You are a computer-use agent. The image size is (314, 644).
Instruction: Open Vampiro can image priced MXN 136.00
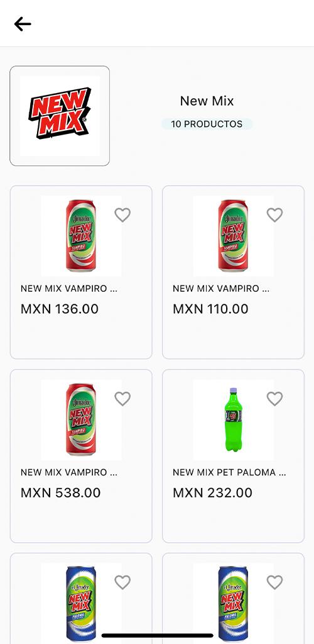[x=81, y=236]
